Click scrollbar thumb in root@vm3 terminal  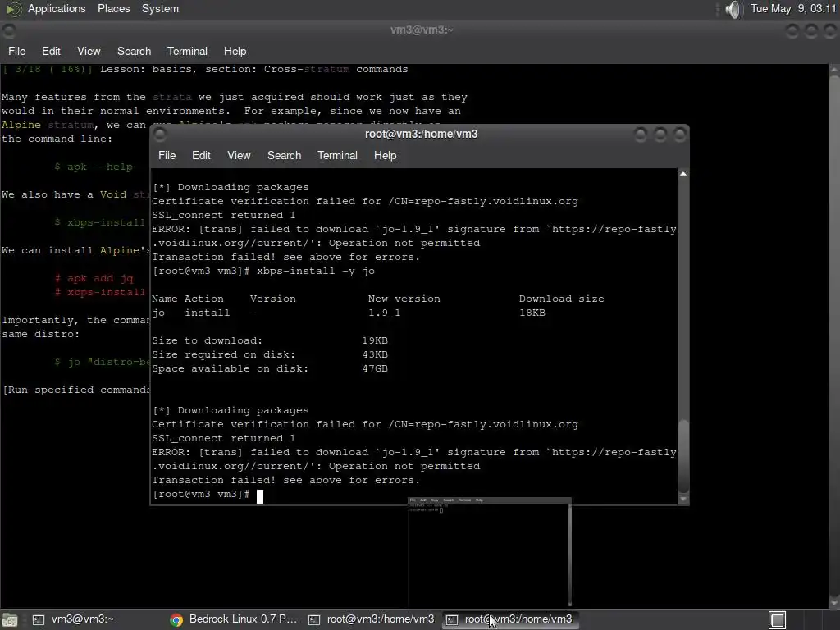click(683, 456)
